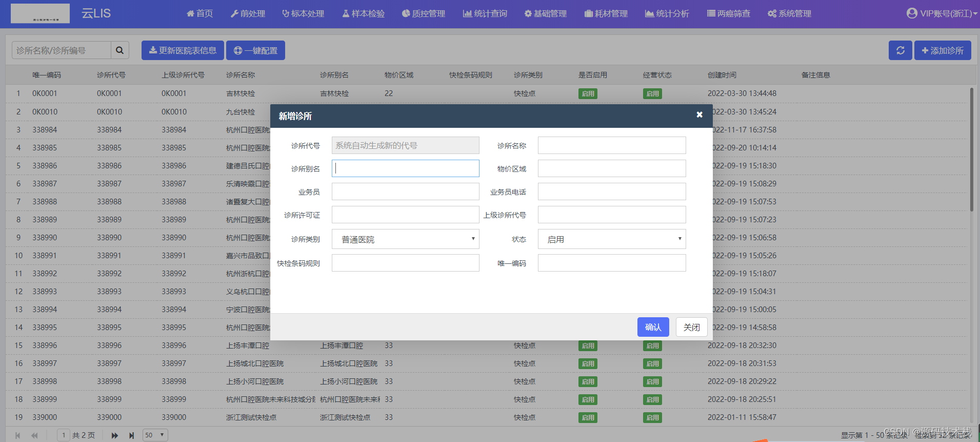This screenshot has width=980, height=442.
Task: Go to previous page icon
Action: [x=34, y=435]
